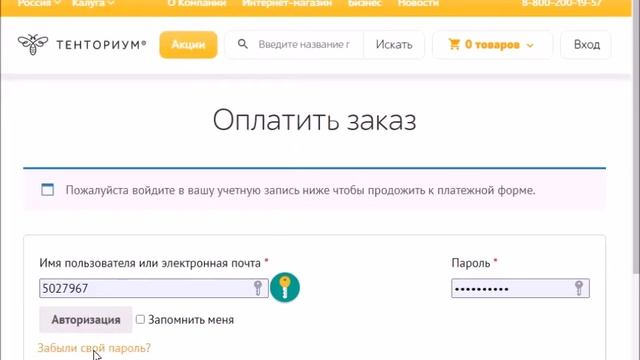
Task: Click the Tentorium bee logo
Action: click(33, 44)
